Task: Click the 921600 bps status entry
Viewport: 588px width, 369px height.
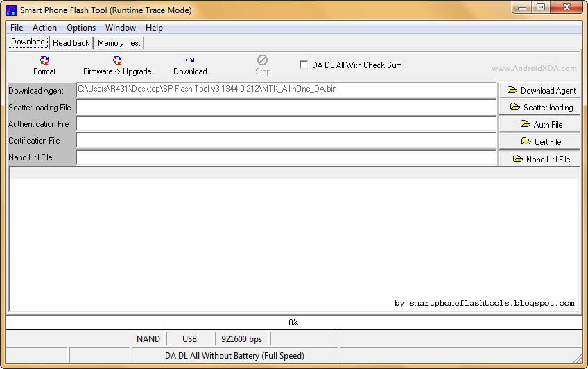Action: coord(241,339)
